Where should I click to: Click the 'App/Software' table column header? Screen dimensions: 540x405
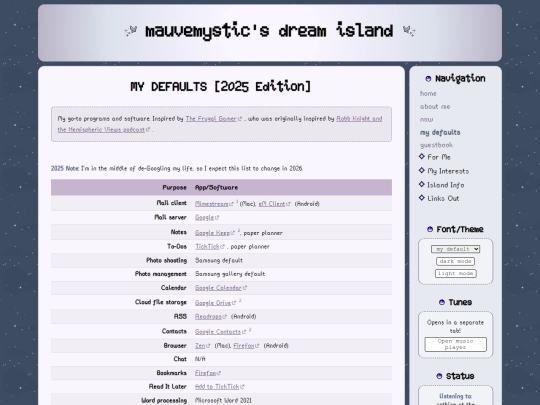tap(216, 188)
